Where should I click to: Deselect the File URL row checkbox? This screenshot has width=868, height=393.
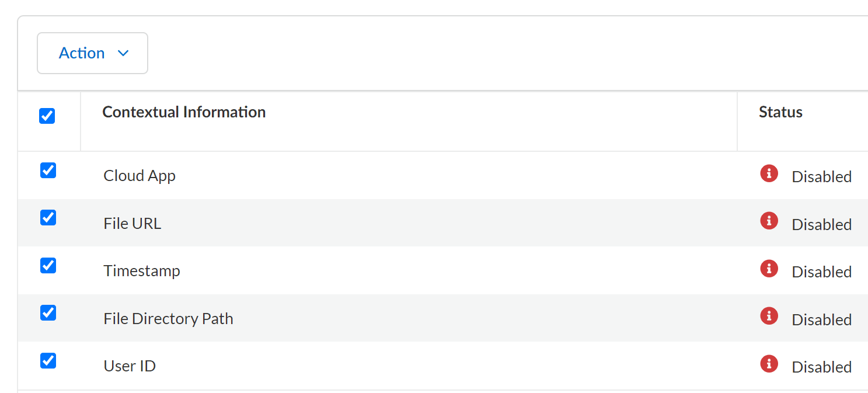48,218
